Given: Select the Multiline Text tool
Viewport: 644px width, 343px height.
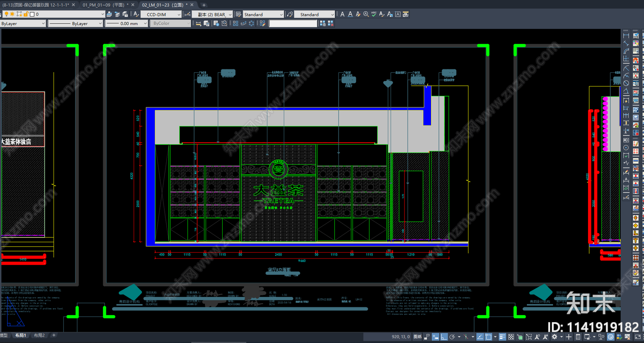Looking at the screenshot, I should click(343, 14).
